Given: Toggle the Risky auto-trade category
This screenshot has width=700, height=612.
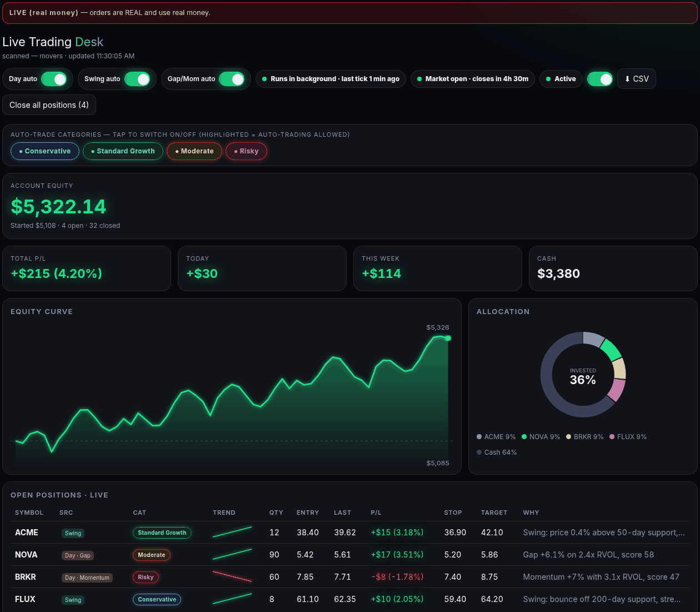Looking at the screenshot, I should pyautogui.click(x=246, y=151).
